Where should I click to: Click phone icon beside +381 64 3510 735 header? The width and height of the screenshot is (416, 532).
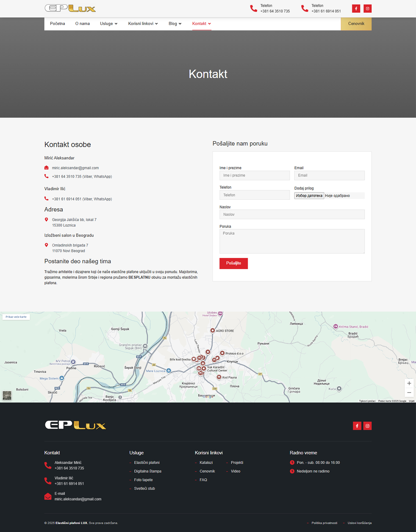pos(254,9)
